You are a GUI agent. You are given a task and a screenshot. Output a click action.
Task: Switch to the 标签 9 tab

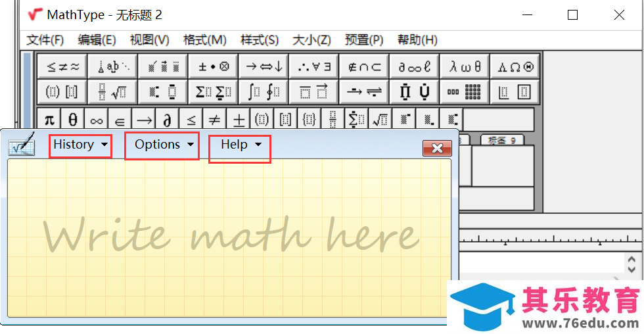[502, 140]
